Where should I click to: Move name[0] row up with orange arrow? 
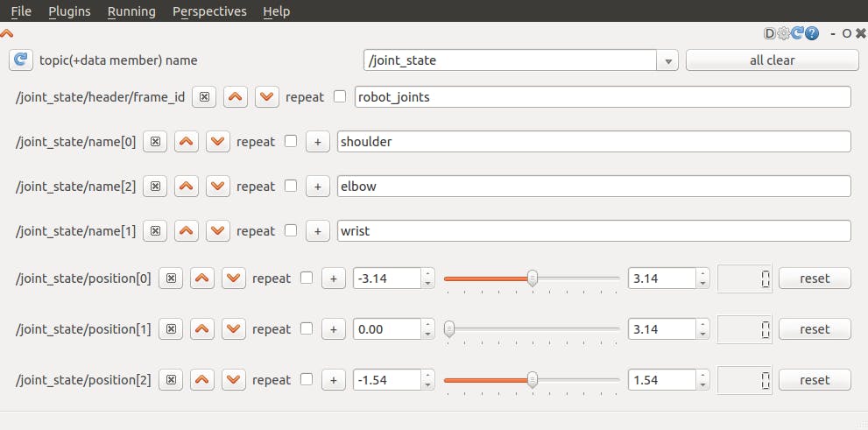point(186,142)
